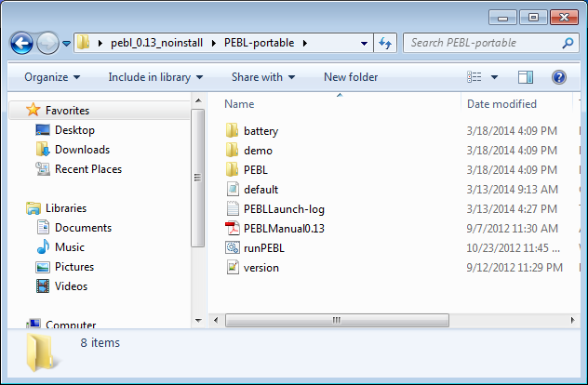588x385 pixels.
Task: Select PEBL-portable breadcrumb segment
Action: point(260,43)
